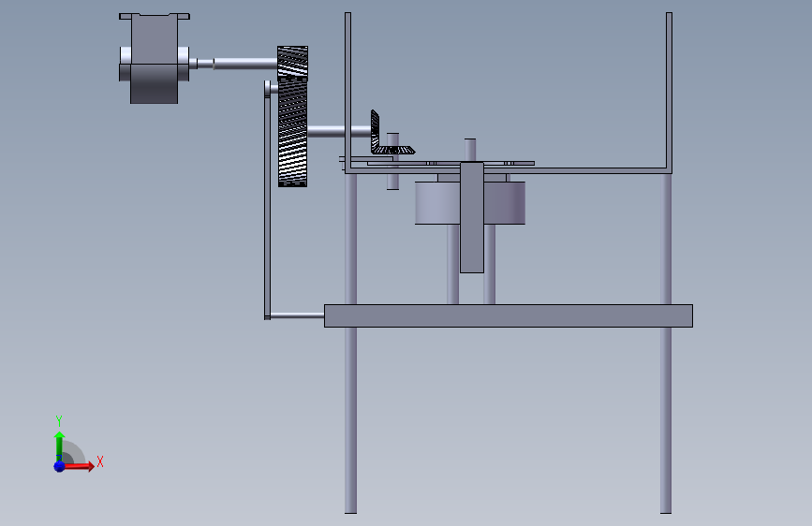Select the vertical bevel gear on the shaft
812x526 pixels.
point(375,131)
